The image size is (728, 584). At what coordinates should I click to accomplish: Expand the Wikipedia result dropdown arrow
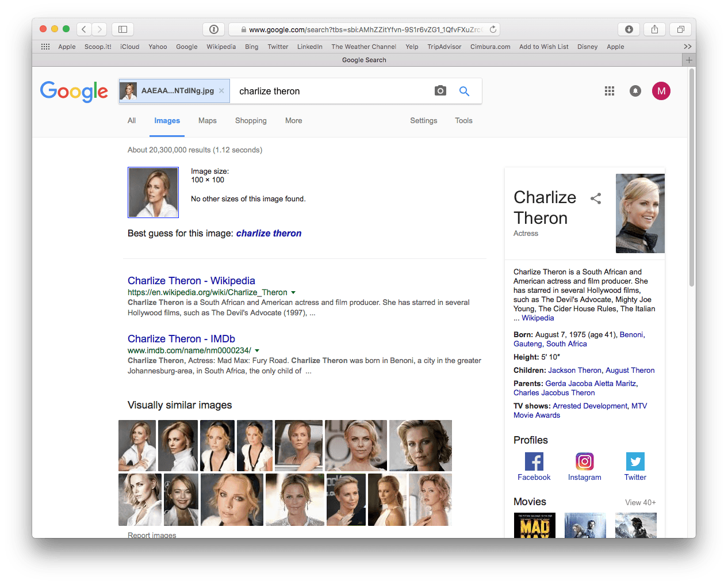click(x=294, y=292)
